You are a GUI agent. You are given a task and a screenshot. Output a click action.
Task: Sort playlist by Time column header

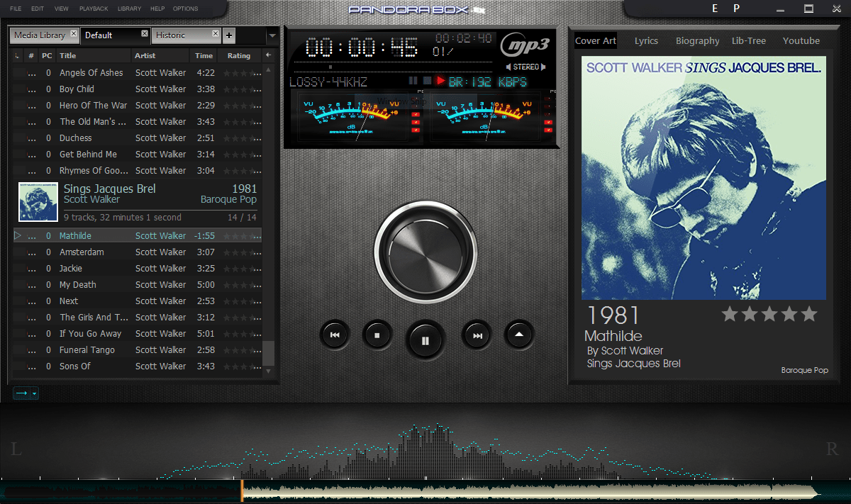(x=204, y=55)
